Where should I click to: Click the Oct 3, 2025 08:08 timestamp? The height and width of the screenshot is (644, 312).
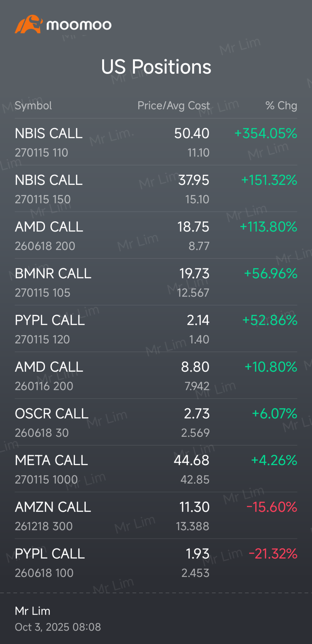[x=58, y=627]
